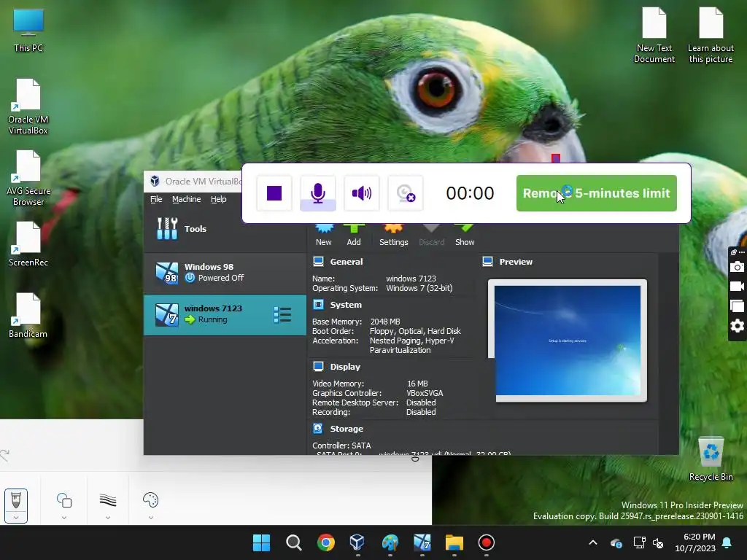Select Bandicam desktop shortcut
This screenshot has width=747, height=560.
tap(28, 316)
